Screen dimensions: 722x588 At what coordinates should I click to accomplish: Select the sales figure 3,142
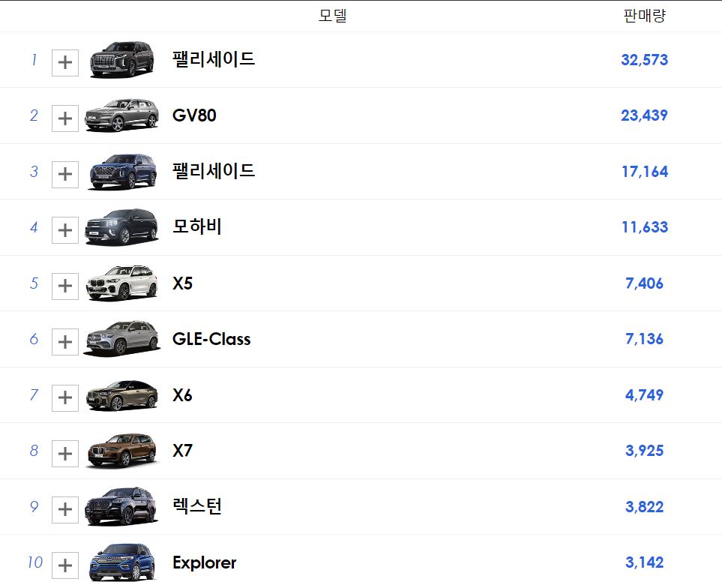tap(644, 562)
